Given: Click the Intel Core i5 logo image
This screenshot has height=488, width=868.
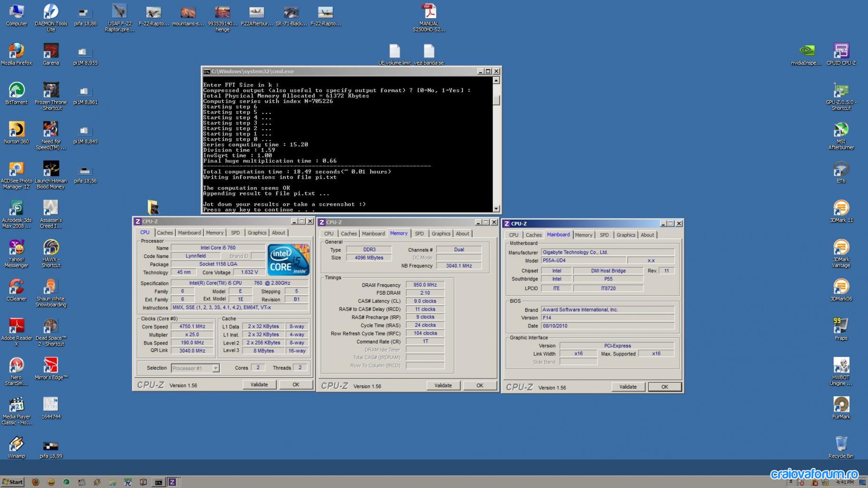Looking at the screenshot, I should click(288, 260).
